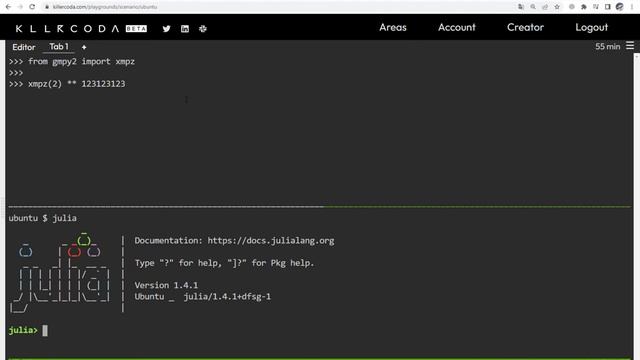The width and height of the screenshot is (640, 360).
Task: Open the browser three-dot menu
Action: point(631,7)
